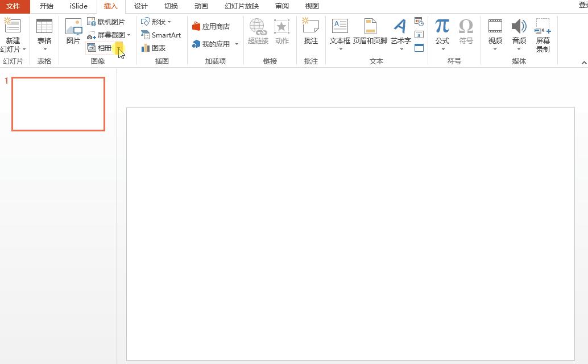
Task: Click the 登录 sign-in link
Action: 583,6
